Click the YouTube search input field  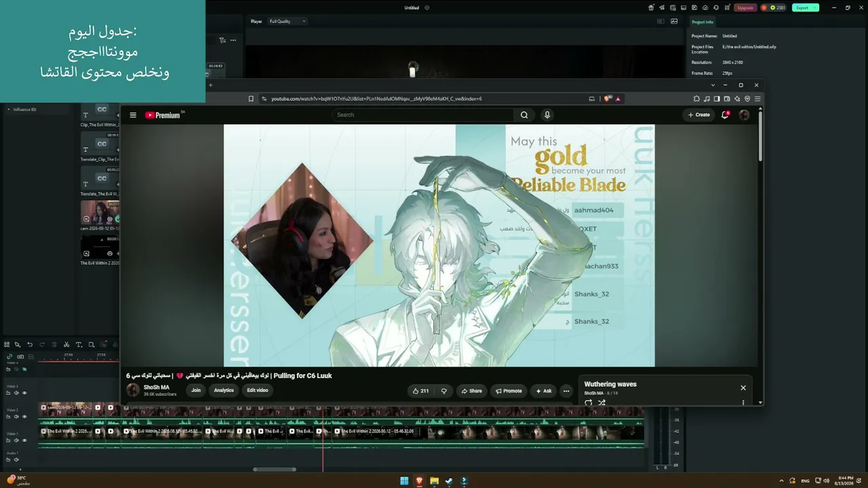(x=423, y=115)
